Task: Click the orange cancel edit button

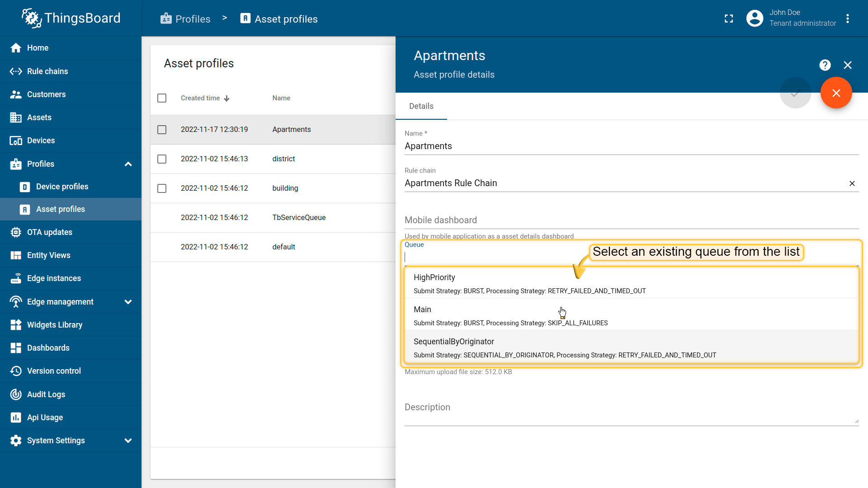Action: (836, 93)
